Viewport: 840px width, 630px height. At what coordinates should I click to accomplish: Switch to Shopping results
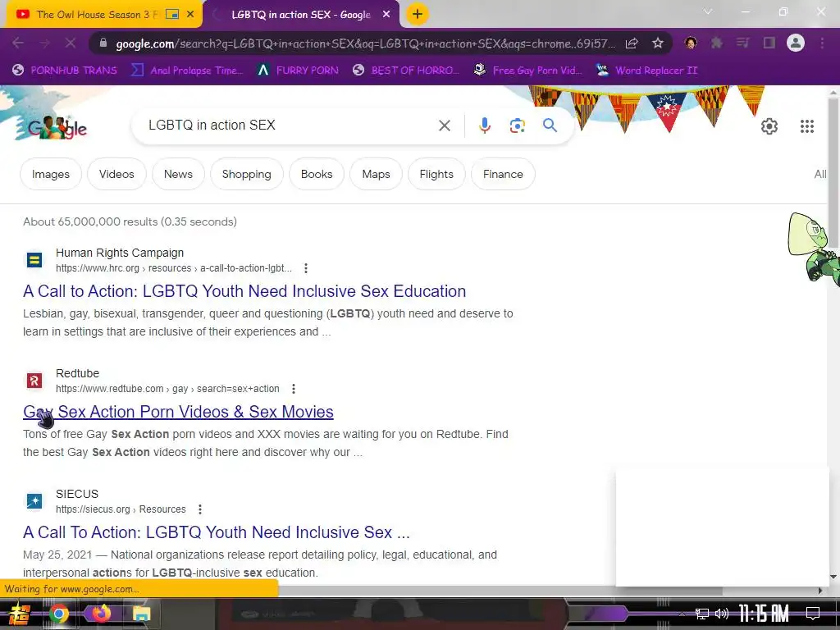tap(246, 174)
